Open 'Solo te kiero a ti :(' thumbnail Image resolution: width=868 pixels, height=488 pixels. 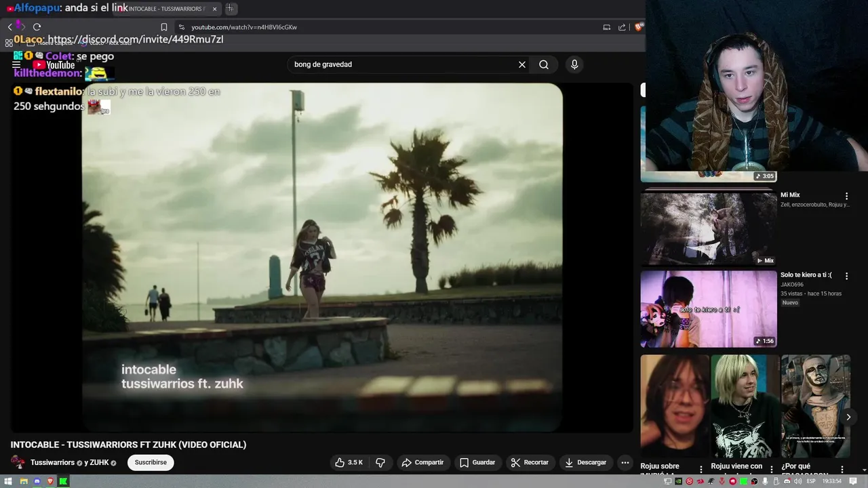click(x=709, y=309)
